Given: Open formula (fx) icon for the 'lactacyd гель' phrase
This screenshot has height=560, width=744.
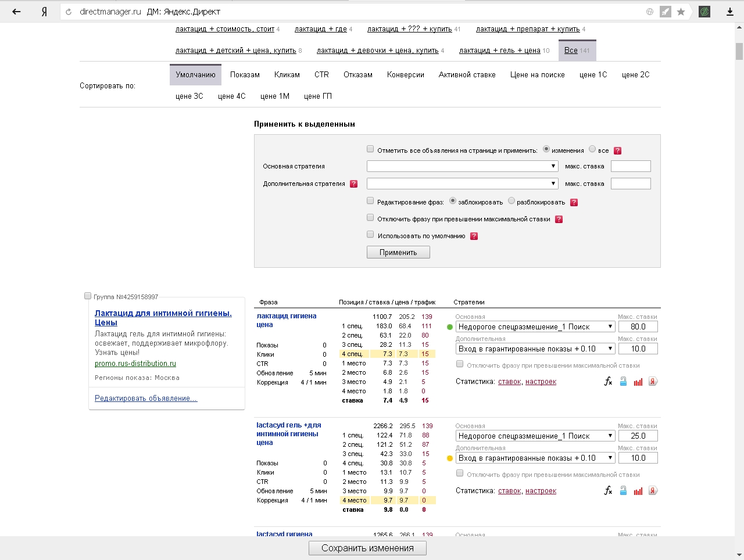Looking at the screenshot, I should (608, 491).
